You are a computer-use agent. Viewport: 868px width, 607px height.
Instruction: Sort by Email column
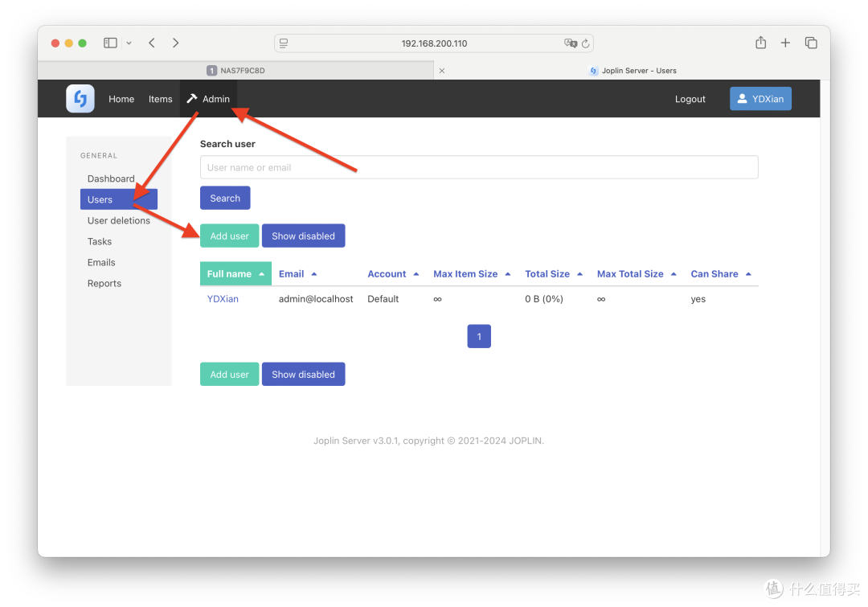tap(297, 273)
